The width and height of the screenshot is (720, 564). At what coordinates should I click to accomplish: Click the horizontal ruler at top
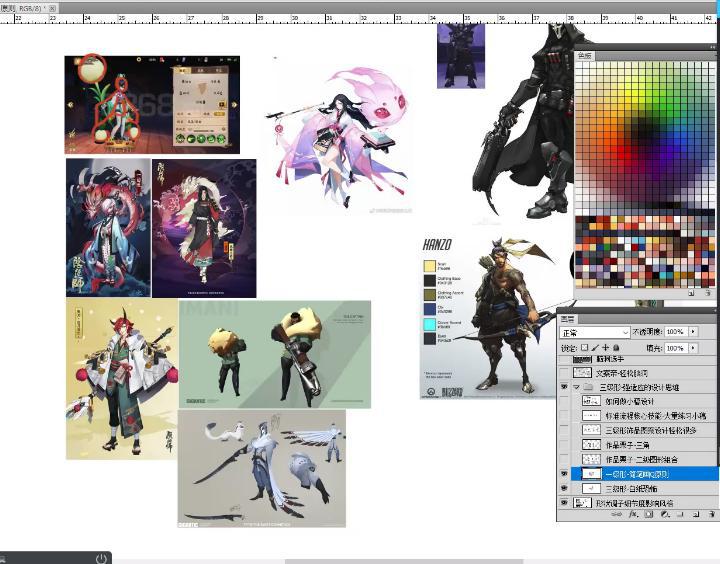(358, 19)
